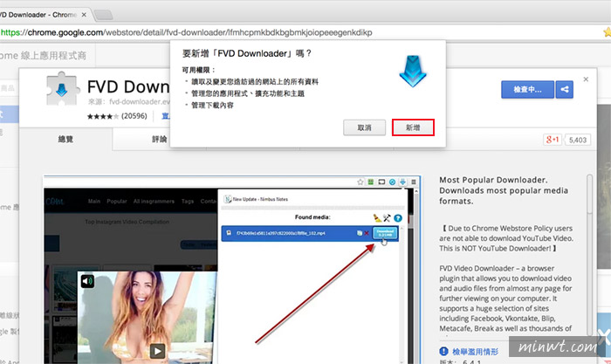The width and height of the screenshot is (611, 364).
Task: Click the FVD Downloader puzzle piece icon
Action: pyautogui.click(x=61, y=89)
